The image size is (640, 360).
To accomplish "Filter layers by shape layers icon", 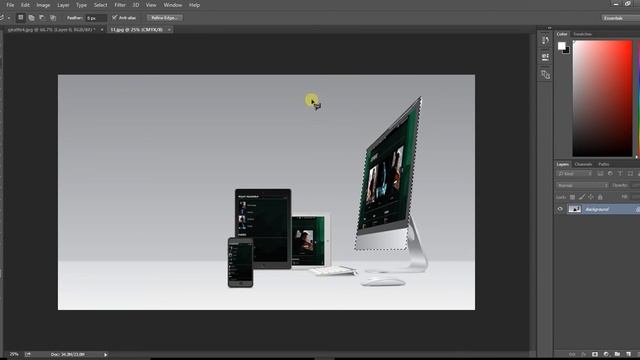I will tap(630, 174).
